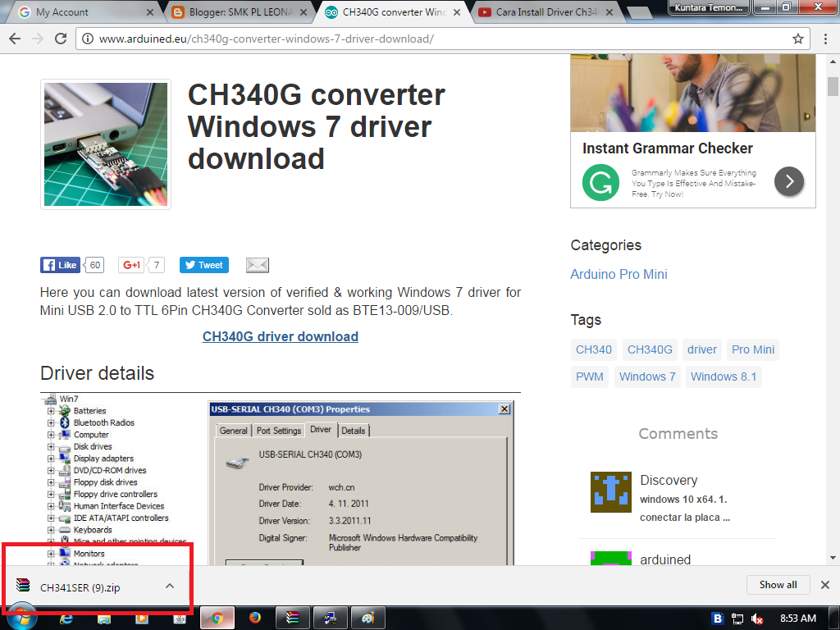Click CH340G driver download link
The image size is (840, 630).
pyautogui.click(x=281, y=336)
